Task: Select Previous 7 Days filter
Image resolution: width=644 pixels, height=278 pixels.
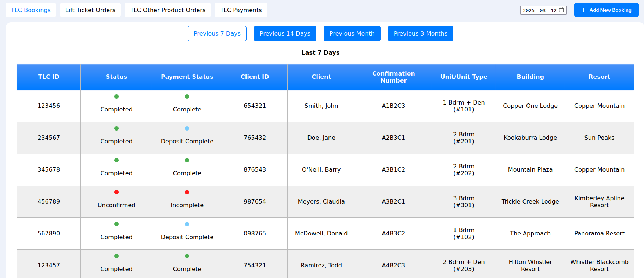Action: click(217, 33)
